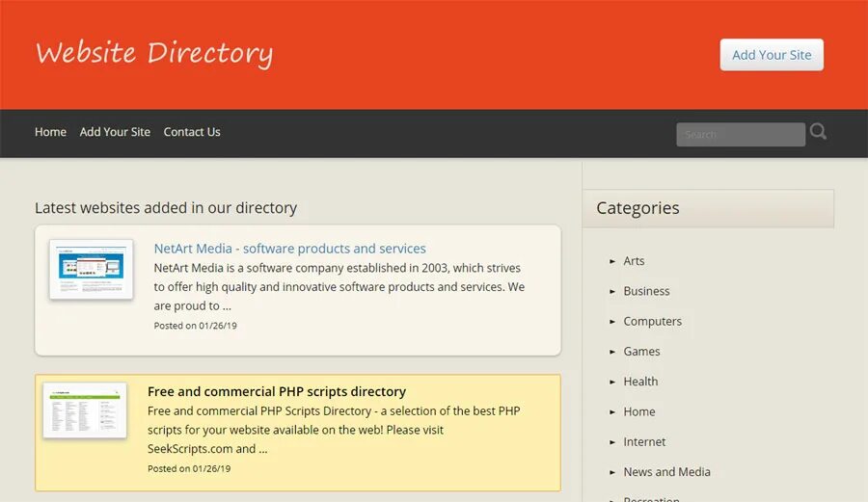Click the arrow bullet beside News and Media
Image resolution: width=868 pixels, height=502 pixels.
612,472
